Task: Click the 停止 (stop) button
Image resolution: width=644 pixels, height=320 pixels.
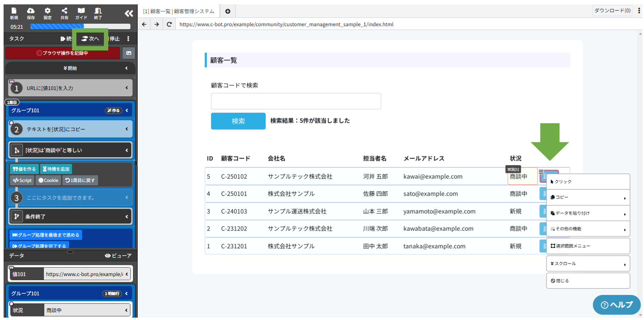Action: [114, 39]
